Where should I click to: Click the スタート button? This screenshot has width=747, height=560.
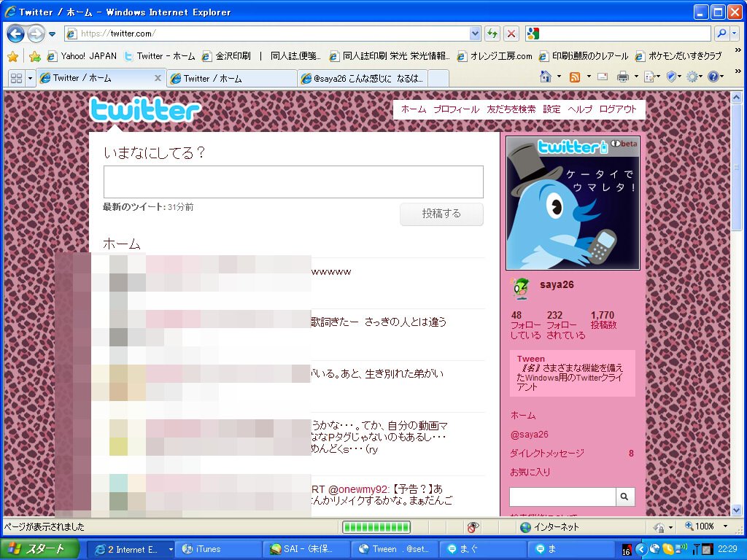click(39, 549)
